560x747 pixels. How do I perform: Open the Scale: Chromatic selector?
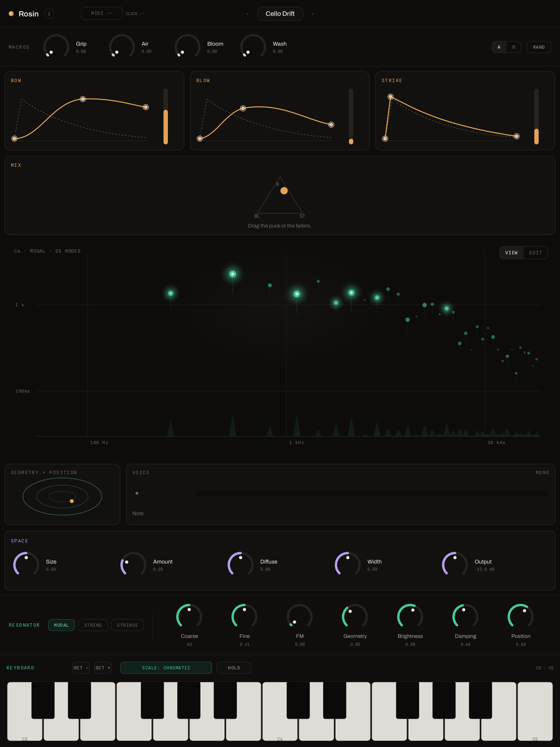pos(166,668)
